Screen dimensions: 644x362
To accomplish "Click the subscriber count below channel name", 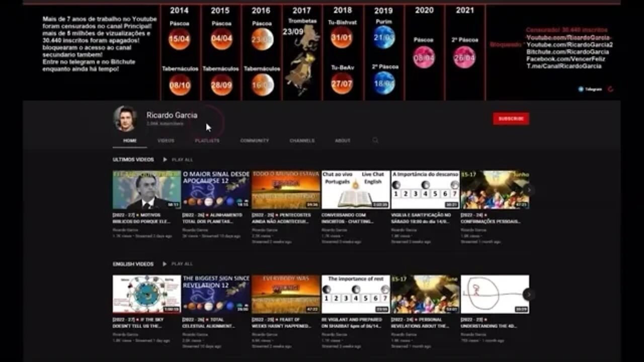I will pos(165,124).
